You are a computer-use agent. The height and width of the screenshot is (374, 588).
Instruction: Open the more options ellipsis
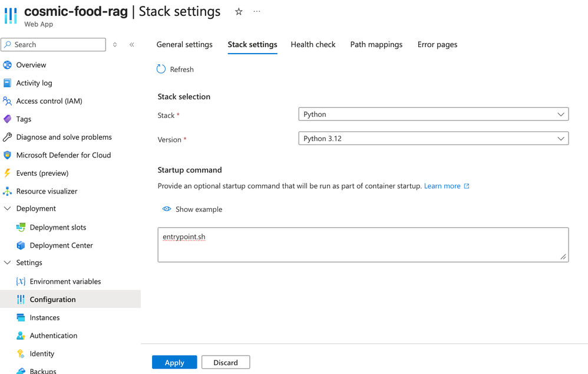click(x=257, y=12)
